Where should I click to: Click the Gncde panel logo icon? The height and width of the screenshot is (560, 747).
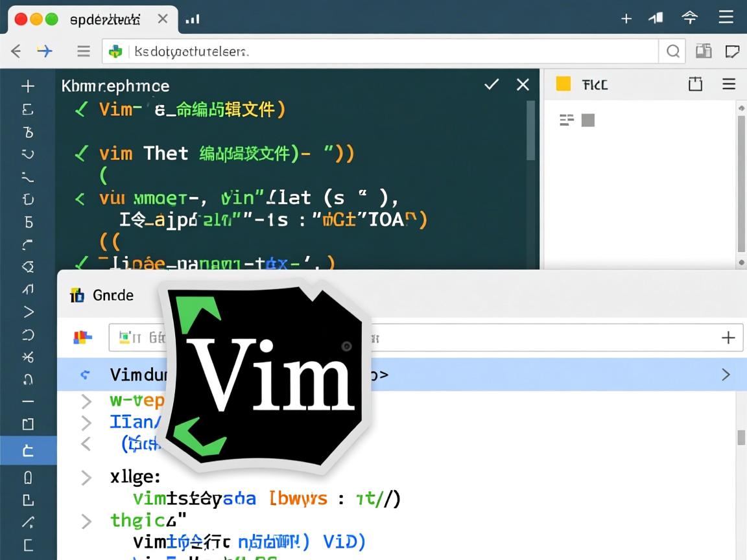tap(77, 296)
